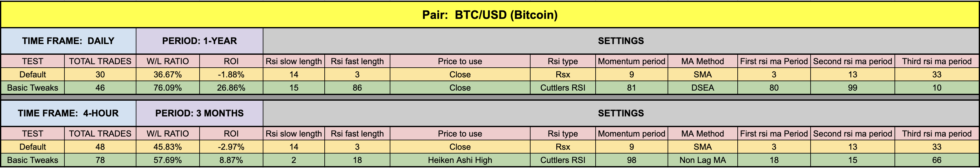Click the Rsi fast length value 86
Screen dimensions: 980x168
point(357,88)
